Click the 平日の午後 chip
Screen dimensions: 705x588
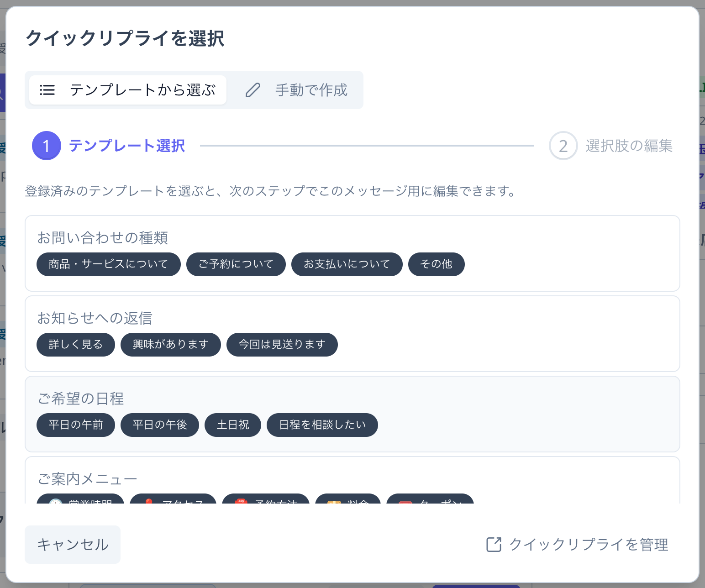point(160,425)
